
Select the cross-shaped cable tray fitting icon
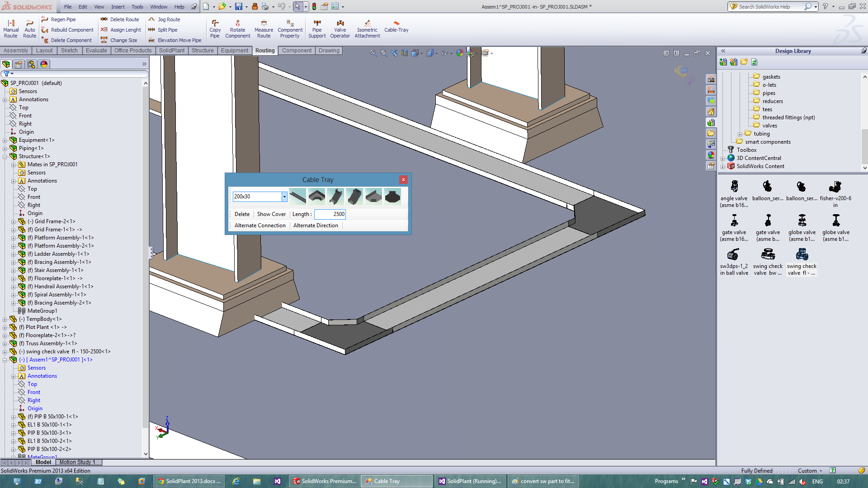[x=392, y=197]
